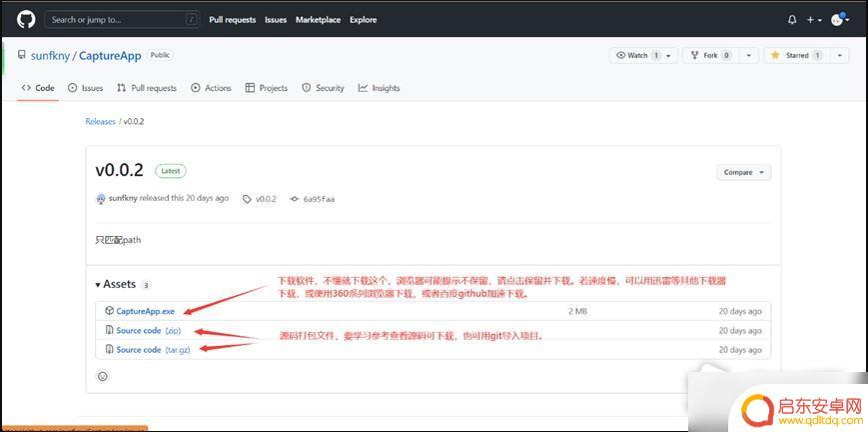Download CaptureApp.exe
This screenshot has width=868, height=432.
145,311
